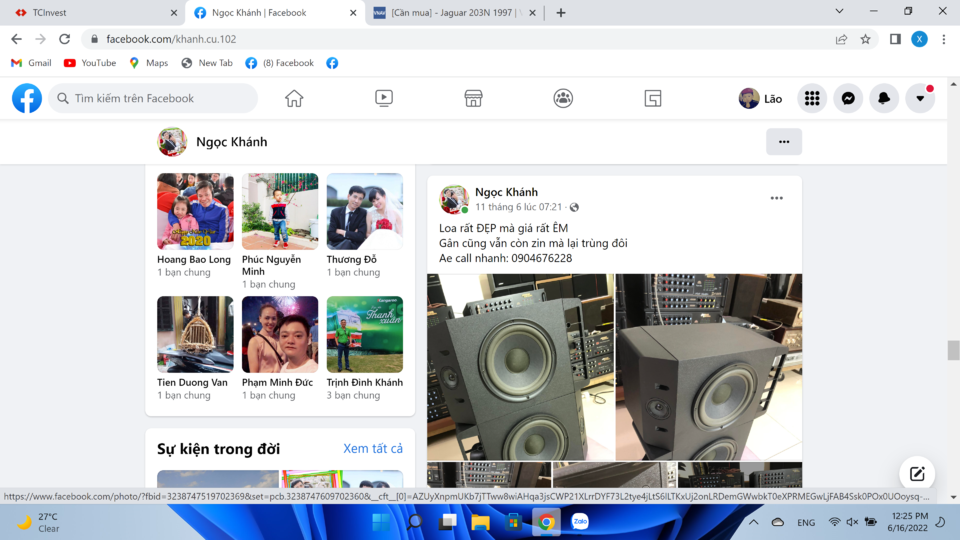
Task: Click the Facebook search input field
Action: point(153,98)
